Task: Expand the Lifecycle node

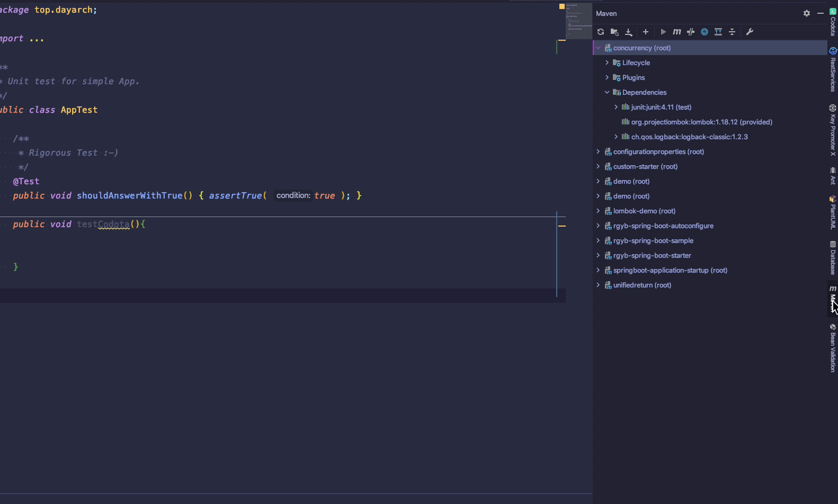Action: pyautogui.click(x=607, y=62)
